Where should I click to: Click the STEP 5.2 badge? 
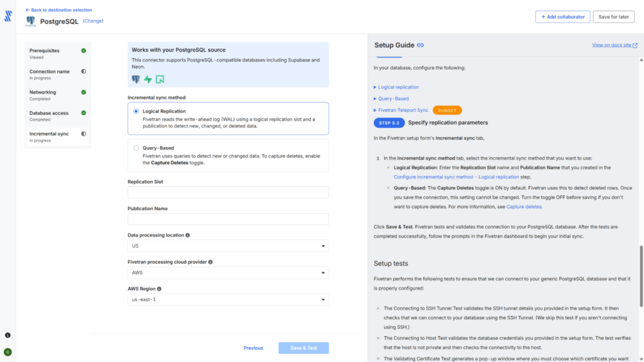[x=389, y=123]
